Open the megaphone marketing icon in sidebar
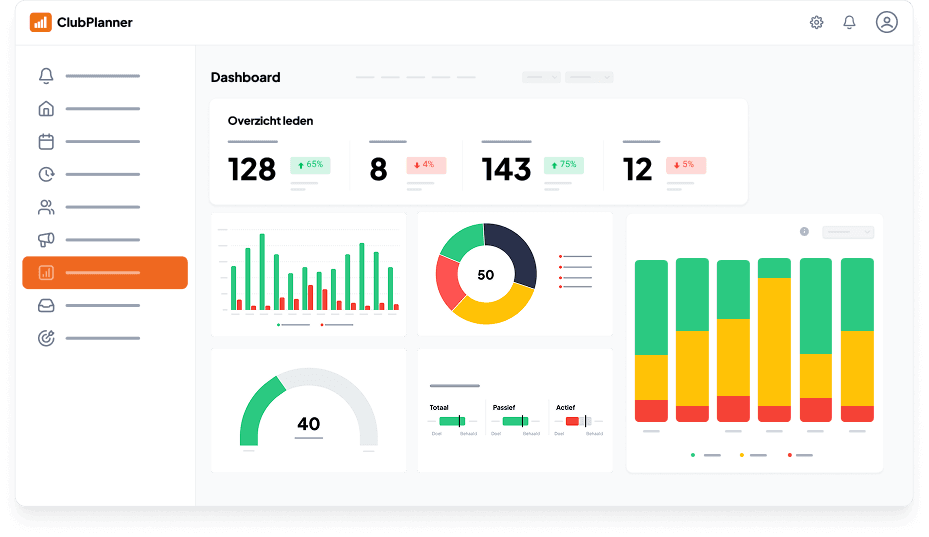The height and width of the screenshot is (537, 929). pos(46,240)
